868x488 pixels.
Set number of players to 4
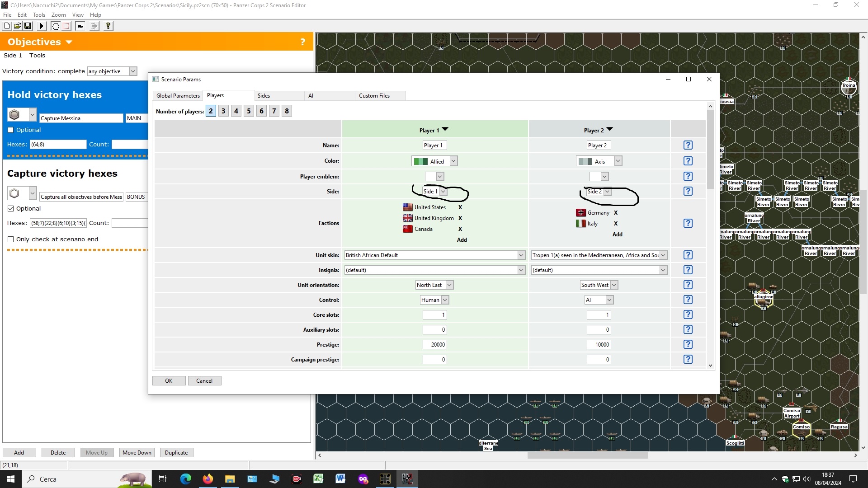236,111
